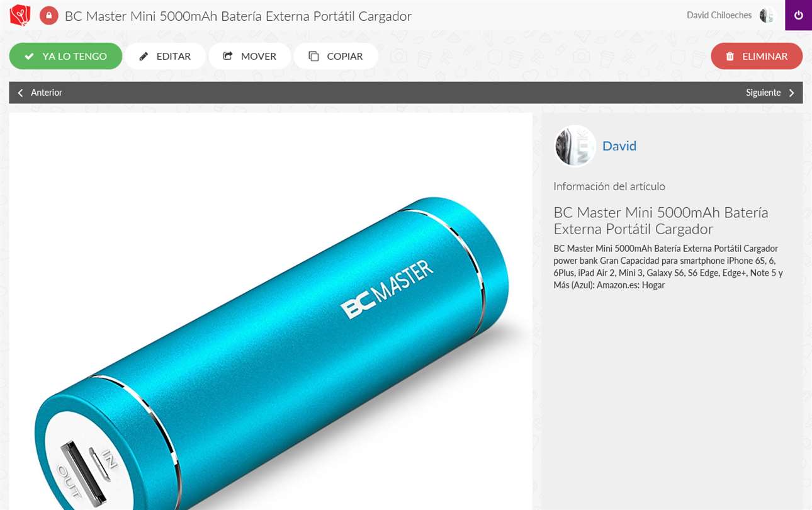Click the red app logo icon

click(20, 15)
